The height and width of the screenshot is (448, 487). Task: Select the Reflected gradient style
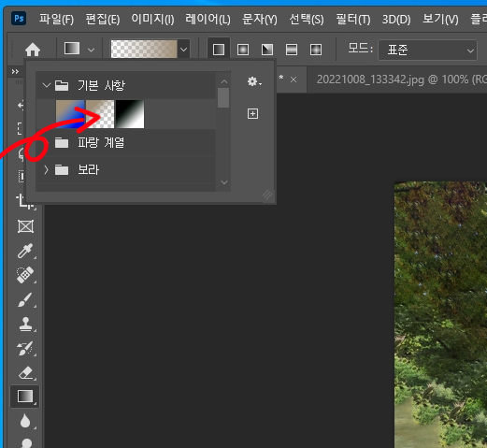(x=292, y=50)
